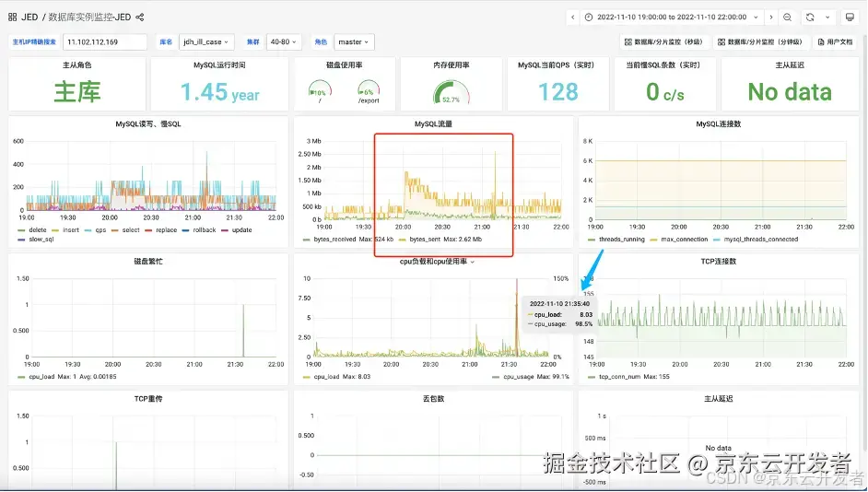Open the MySQL连接数 panel title menu
This screenshot has height=492, width=868.
(718, 124)
